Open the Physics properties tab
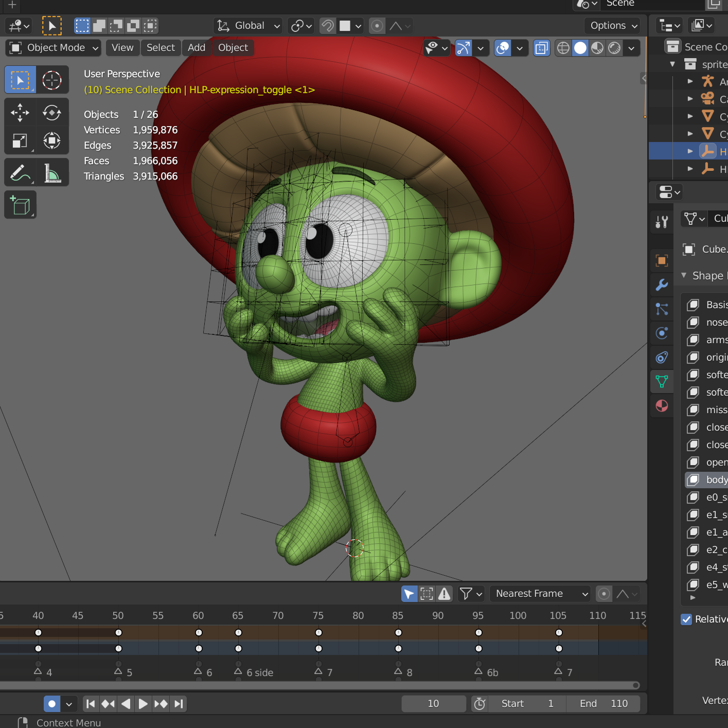The width and height of the screenshot is (728, 728). 662,333
